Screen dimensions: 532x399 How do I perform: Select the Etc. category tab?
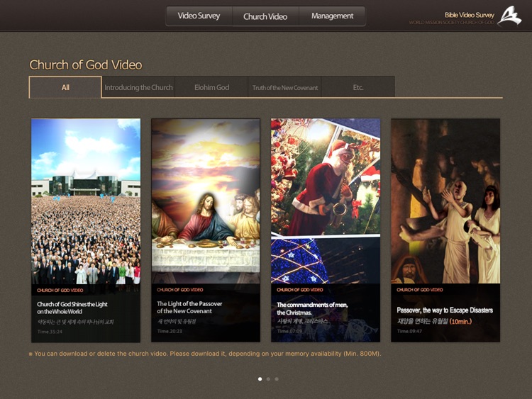(x=358, y=87)
